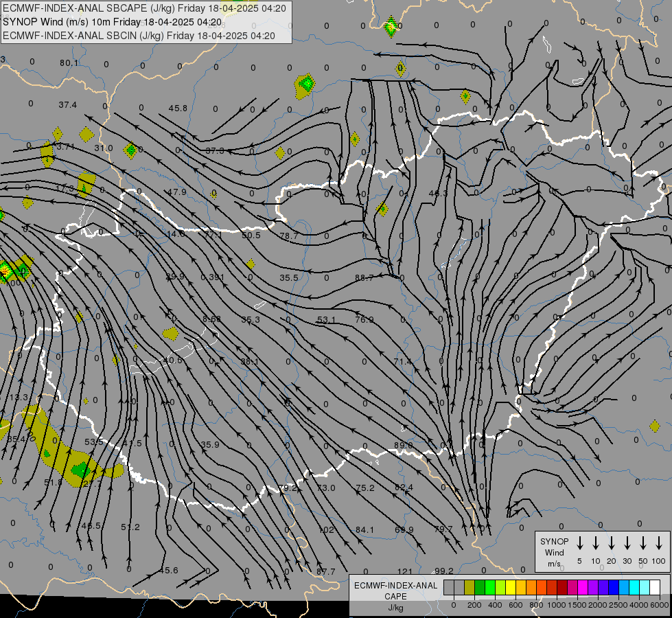
Task: Pick the first gray swatch in CAPE legend
Action: (x=449, y=588)
